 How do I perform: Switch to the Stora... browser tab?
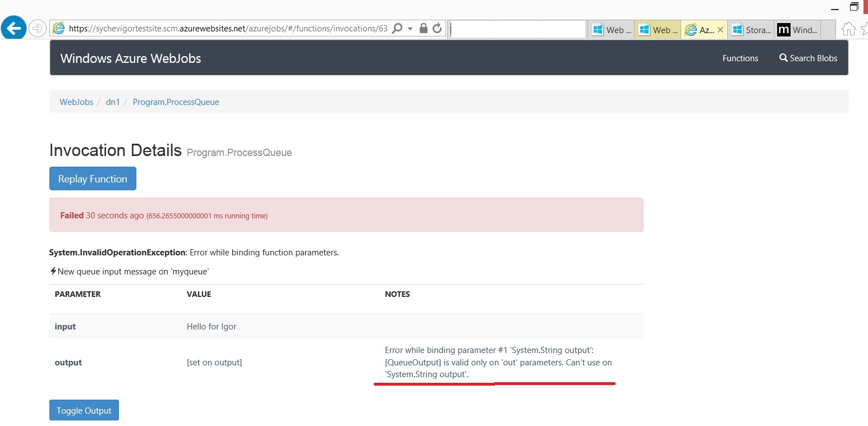[751, 29]
